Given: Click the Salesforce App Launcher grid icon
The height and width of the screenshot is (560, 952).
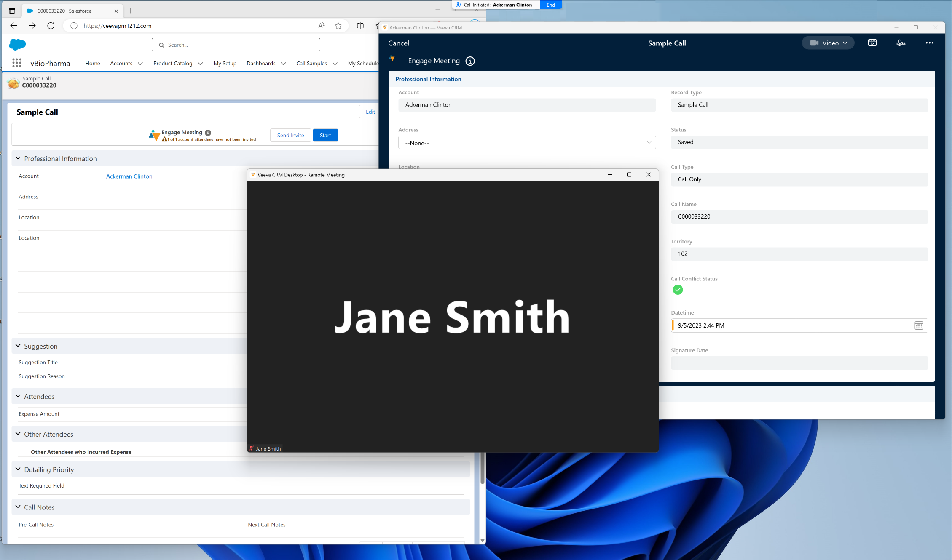Looking at the screenshot, I should click(17, 63).
